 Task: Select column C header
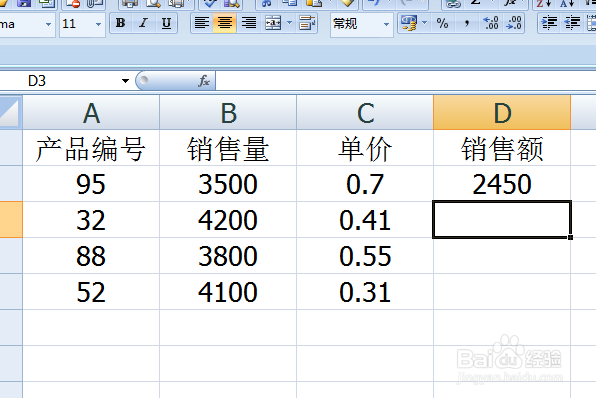pyautogui.click(x=365, y=113)
